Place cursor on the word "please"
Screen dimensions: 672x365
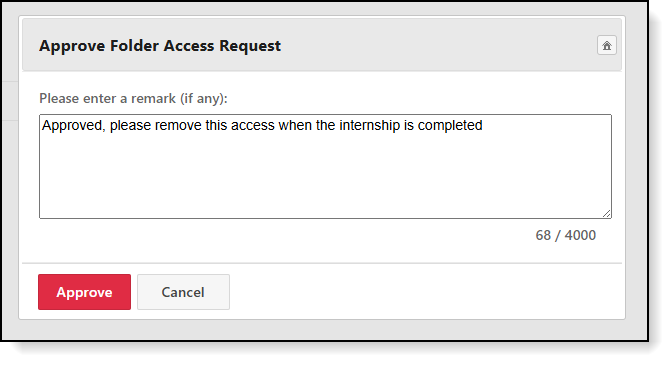click(x=130, y=126)
